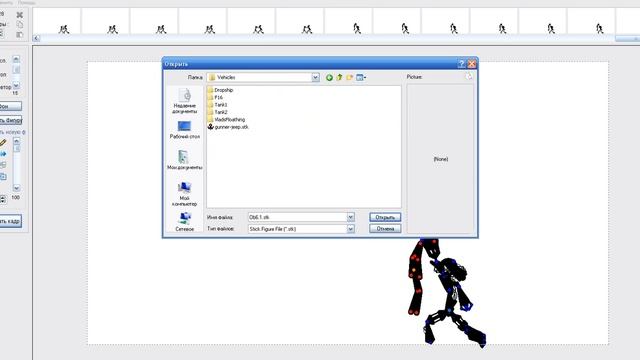640x360 pixels.
Task: Click up arrow of the frame rate scrollbar
Action: click(x=16, y=60)
